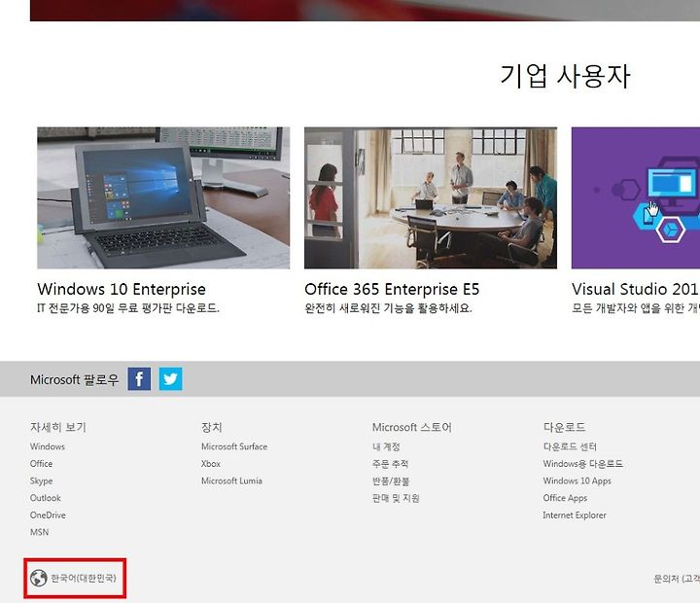
Task: Open the Office Apps link
Action: tap(565, 498)
